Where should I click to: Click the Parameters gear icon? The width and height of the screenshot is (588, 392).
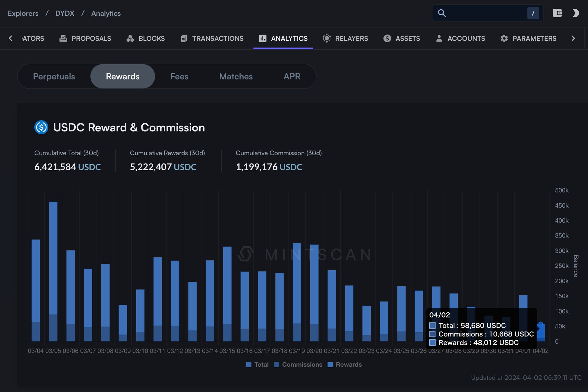tap(504, 38)
